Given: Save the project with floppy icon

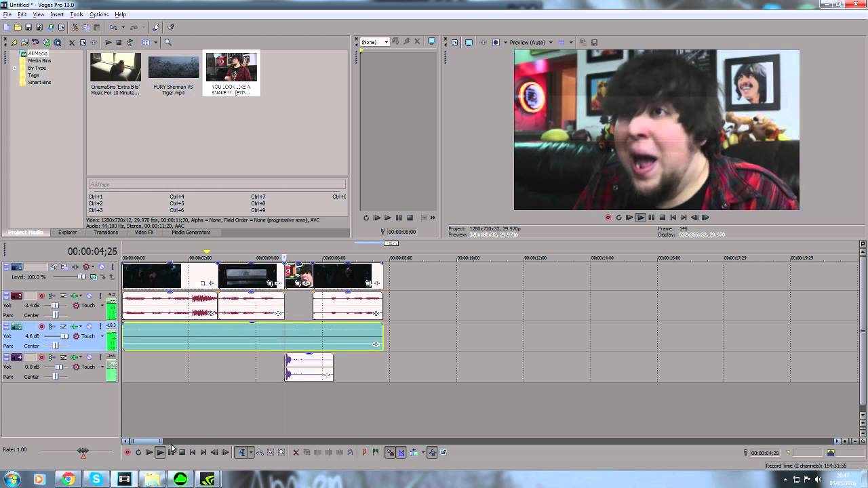Looking at the screenshot, I should pos(28,27).
